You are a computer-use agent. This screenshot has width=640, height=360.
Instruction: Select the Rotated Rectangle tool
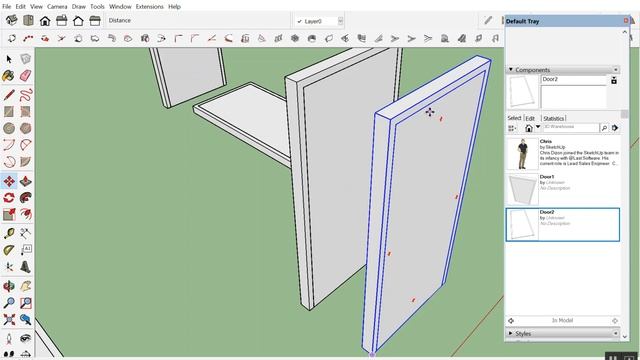26,111
